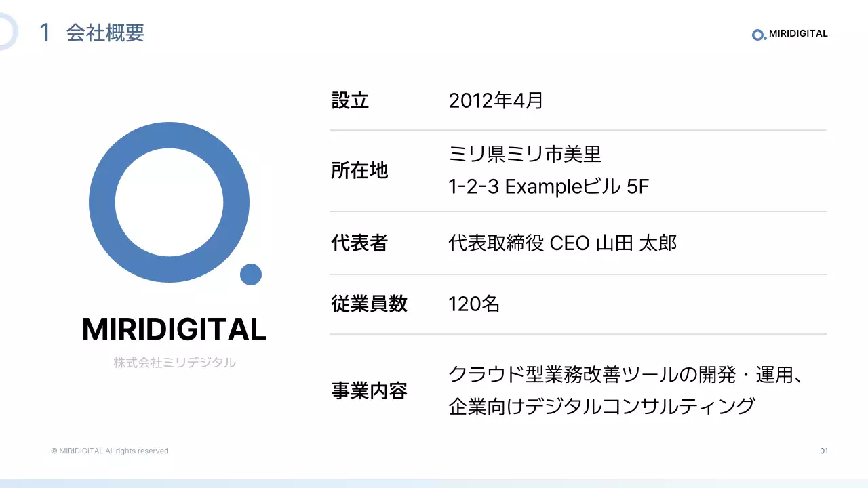
Task: Click the CEO name 山田 太郎
Action: [x=636, y=243]
